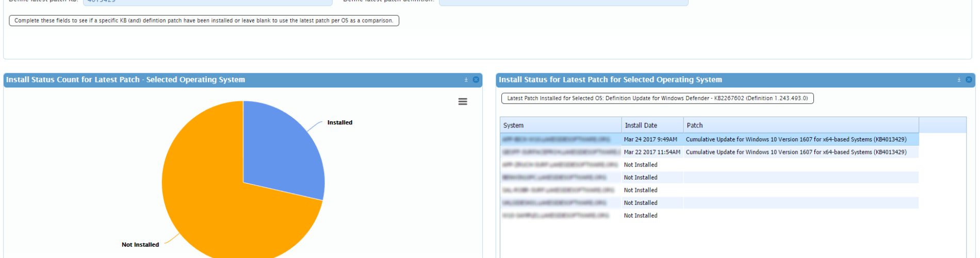Close the Install Status Count panel
The image size is (980, 258).
point(476,79)
